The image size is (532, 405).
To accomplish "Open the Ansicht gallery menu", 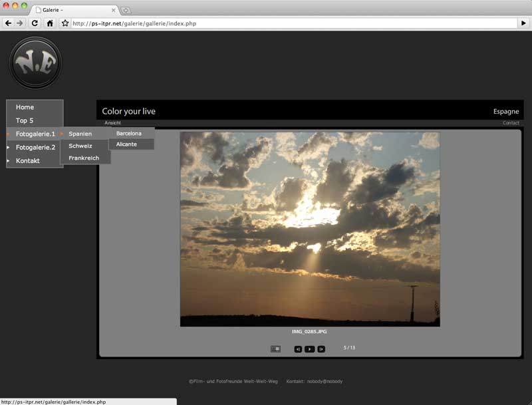I will pos(112,123).
